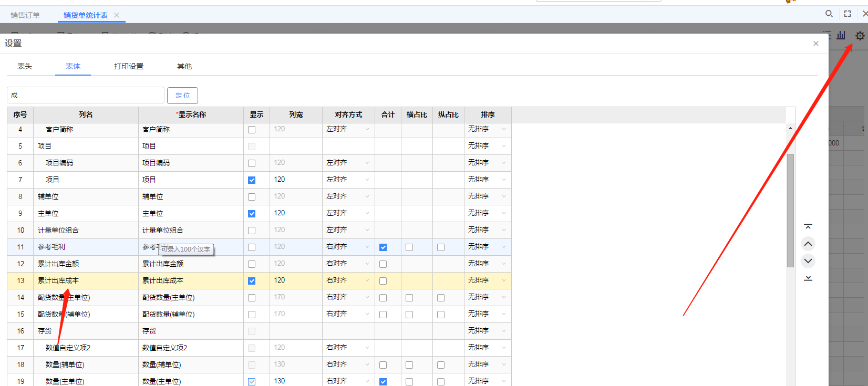The image size is (868, 386).
Task: Check 显示 for the 辅单位 row
Action: pos(252,197)
